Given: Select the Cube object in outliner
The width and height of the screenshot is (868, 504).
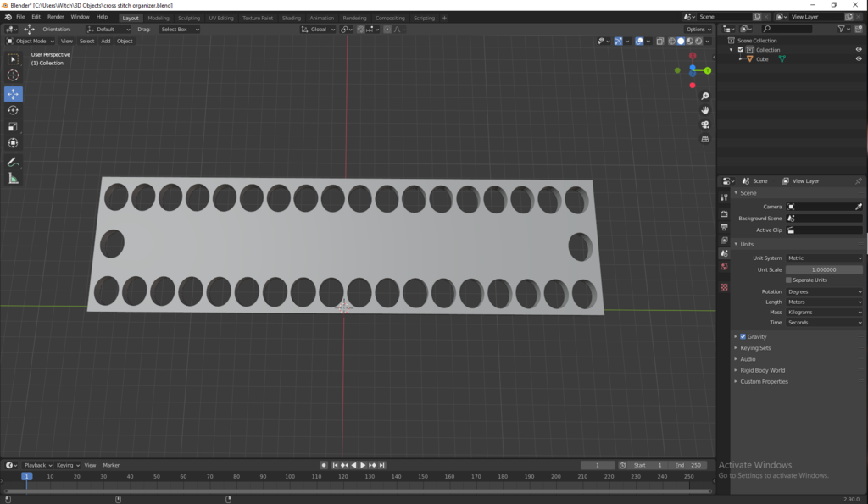Looking at the screenshot, I should (762, 59).
